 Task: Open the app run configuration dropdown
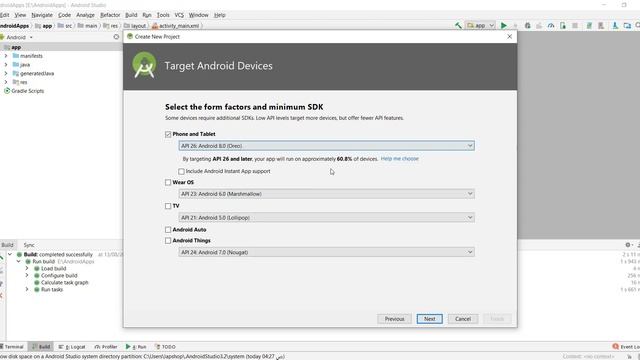481,25
